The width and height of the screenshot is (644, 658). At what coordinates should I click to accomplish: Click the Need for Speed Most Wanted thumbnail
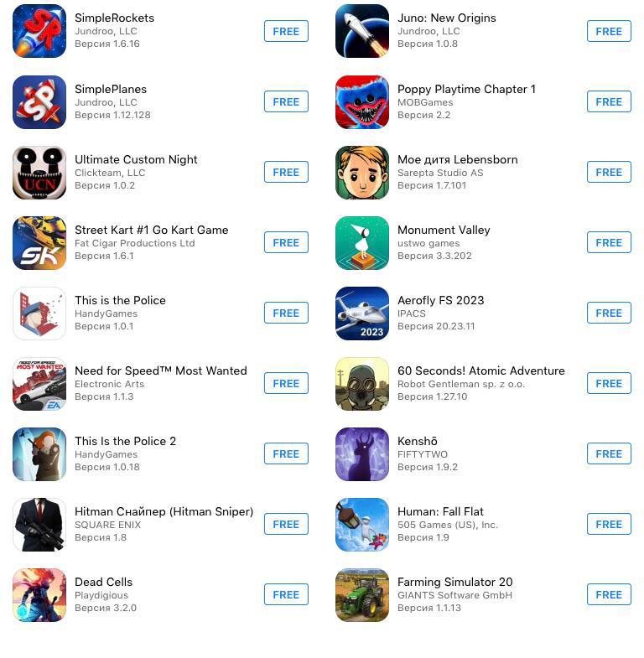coord(39,384)
